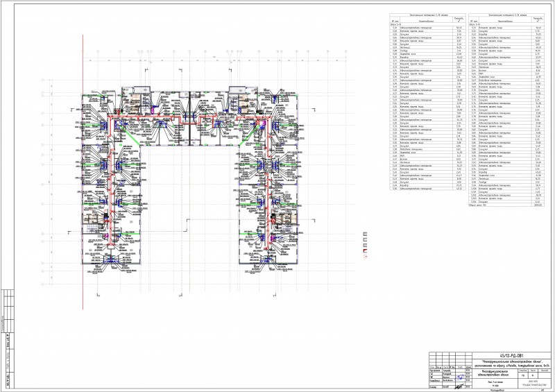Image resolution: width=555 pixels, height=392 pixels.
Task: Click the blue signature in the title block
Action: click(x=461, y=377)
